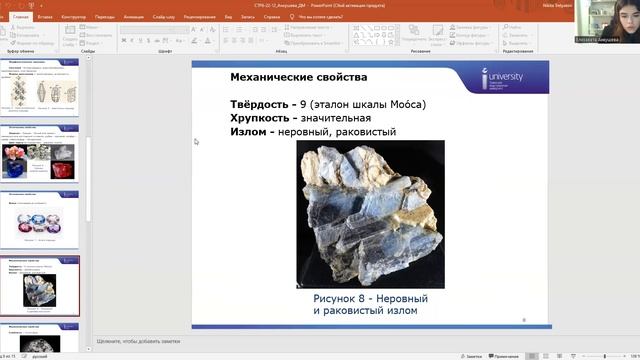Open the Line Spacing dropdown

(275, 30)
